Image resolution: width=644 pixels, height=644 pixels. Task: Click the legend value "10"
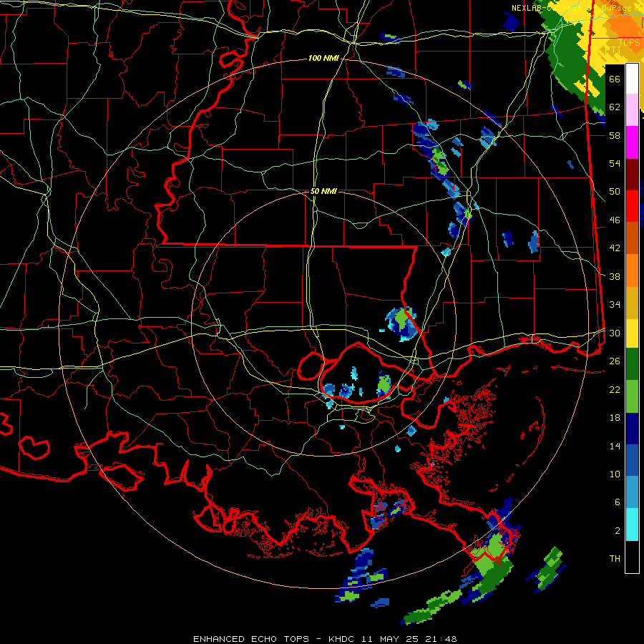[x=615, y=474]
